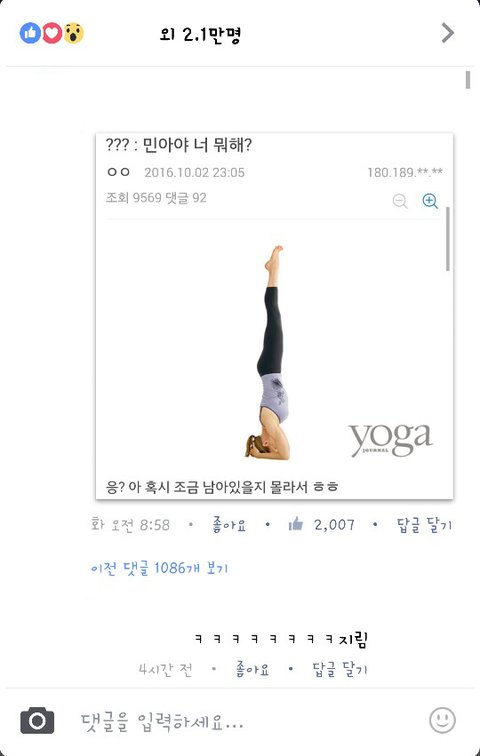Open the 2,007 likes count
480x756 pixels.
334,525
